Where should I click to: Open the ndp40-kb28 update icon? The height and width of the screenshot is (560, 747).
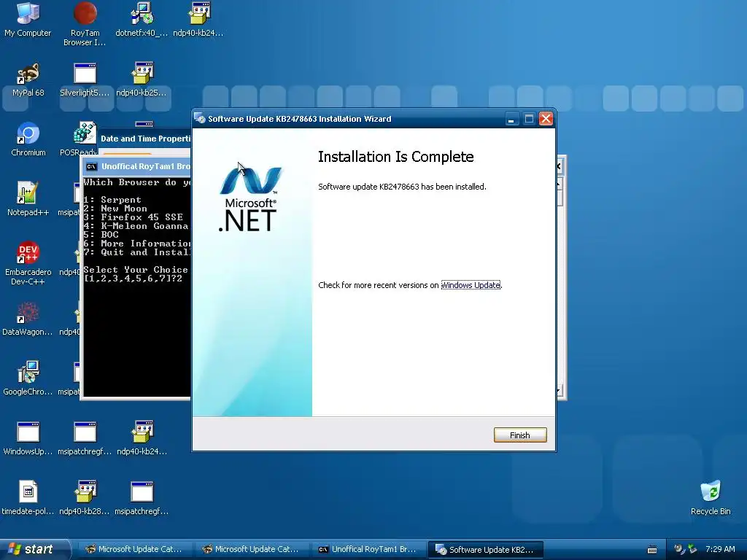(x=85, y=497)
